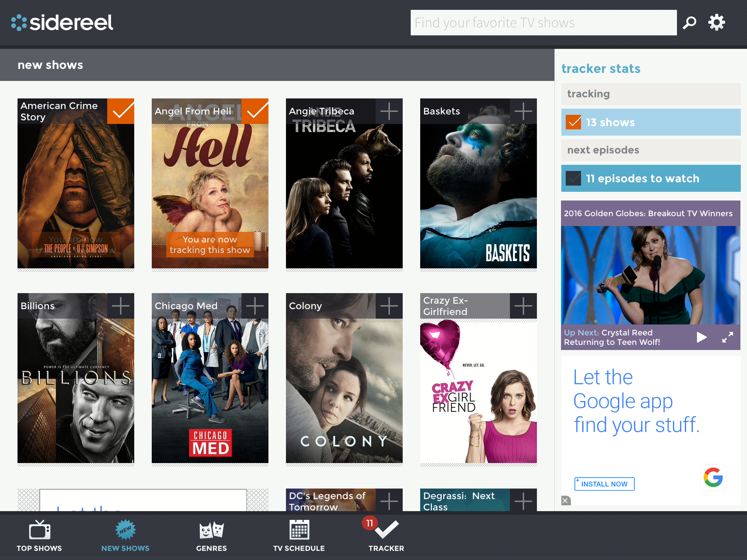
Task: Untrack American Crime Story checkmark
Action: coord(121,111)
